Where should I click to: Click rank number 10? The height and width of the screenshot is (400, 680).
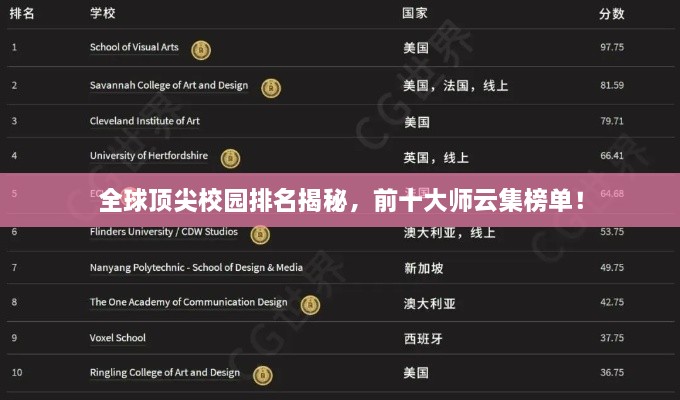17,373
